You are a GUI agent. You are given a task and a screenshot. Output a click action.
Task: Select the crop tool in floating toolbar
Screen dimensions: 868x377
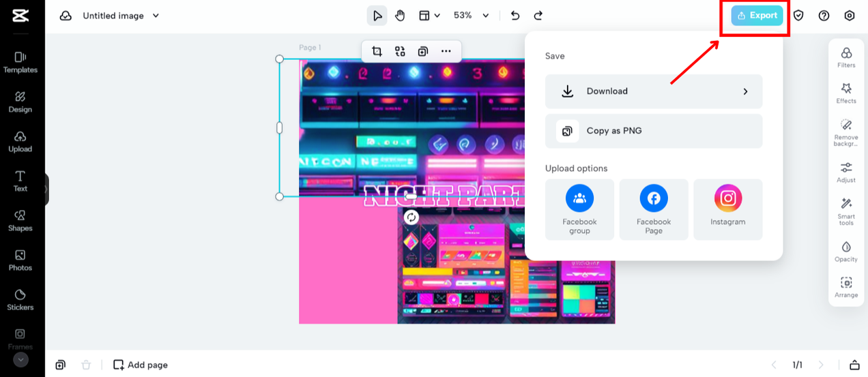377,51
